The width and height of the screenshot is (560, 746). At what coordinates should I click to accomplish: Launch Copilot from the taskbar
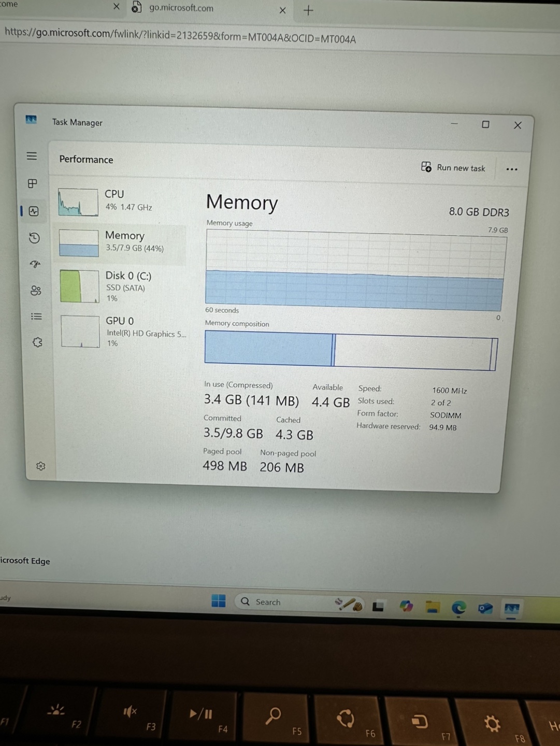(406, 606)
